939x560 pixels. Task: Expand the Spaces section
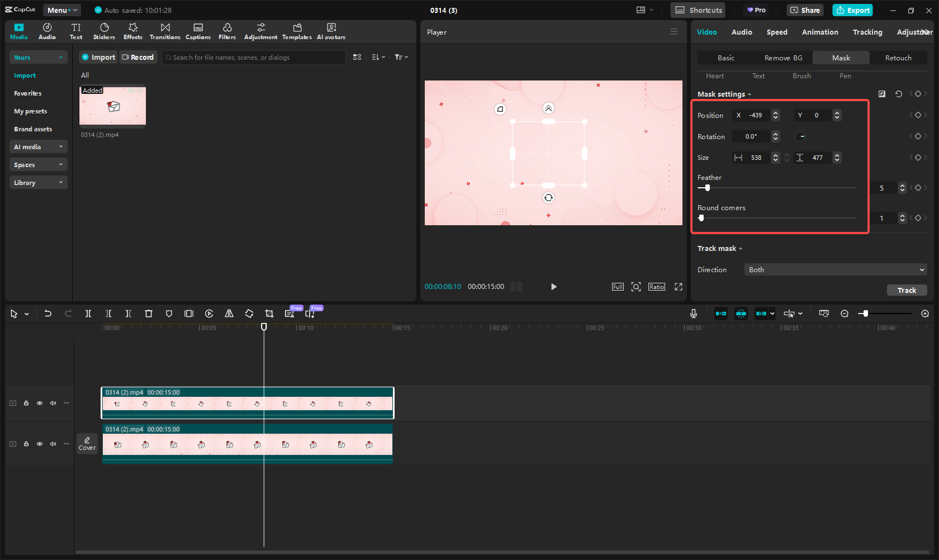point(38,165)
